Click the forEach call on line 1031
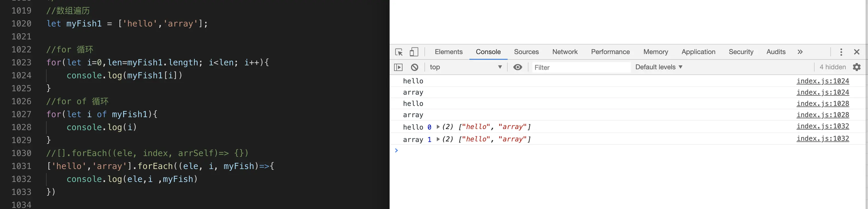The height and width of the screenshot is (209, 868). tap(155, 166)
